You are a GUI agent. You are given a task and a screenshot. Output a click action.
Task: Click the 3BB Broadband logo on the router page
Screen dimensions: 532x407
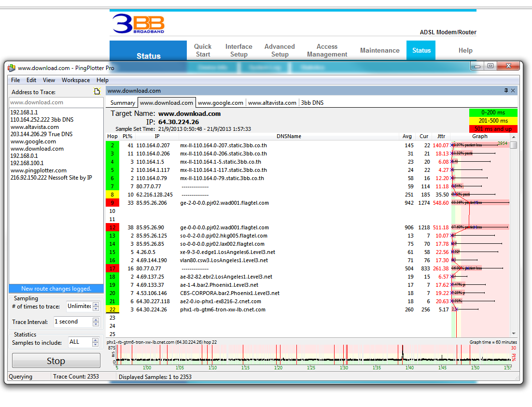point(139,24)
